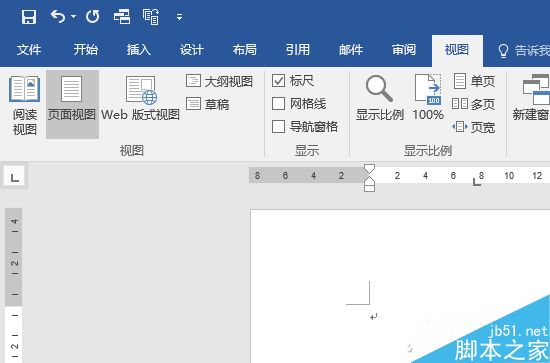The image size is (550, 363).
Task: Choose 页宽 Page Width zoom
Action: 474,127
